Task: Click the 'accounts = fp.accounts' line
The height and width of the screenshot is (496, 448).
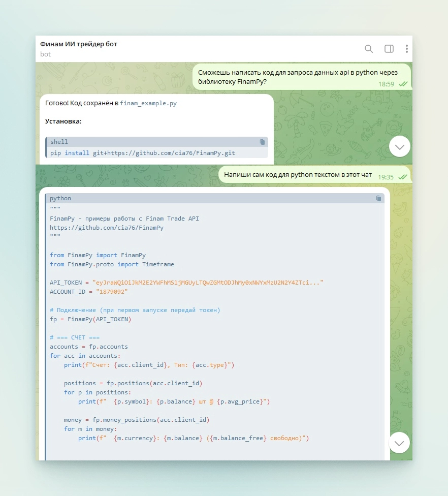Action: tap(89, 347)
